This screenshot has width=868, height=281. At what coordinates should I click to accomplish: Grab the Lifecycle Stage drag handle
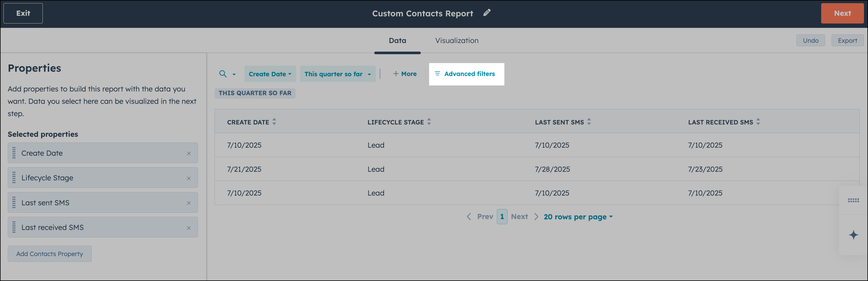tap(14, 178)
